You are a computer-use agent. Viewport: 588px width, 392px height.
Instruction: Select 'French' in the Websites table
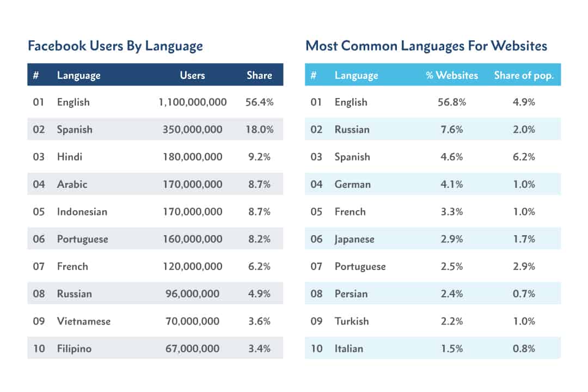coord(350,212)
